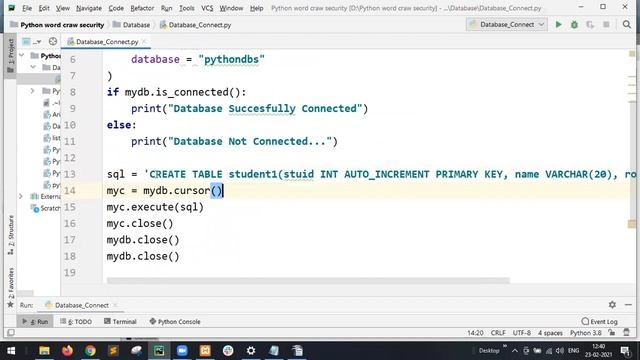This screenshot has width=640, height=360.
Task: Click the locate-in-project target icon
Action: click(53, 41)
